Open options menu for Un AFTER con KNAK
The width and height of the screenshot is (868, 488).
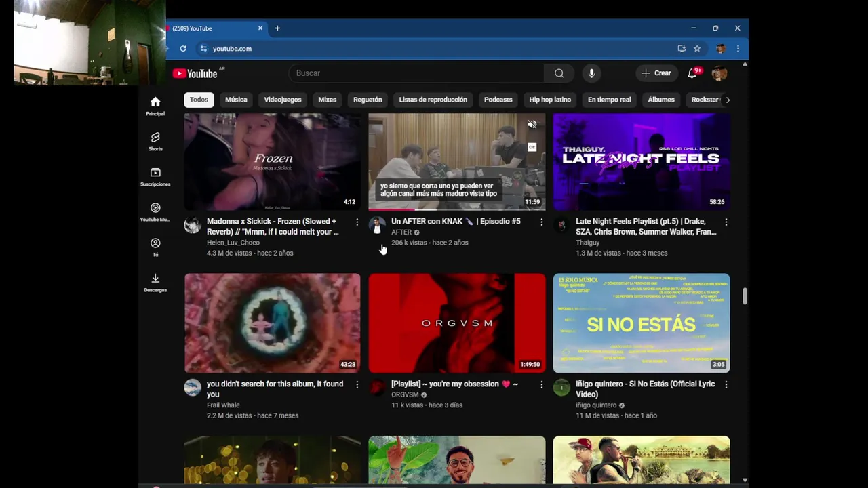(x=541, y=222)
